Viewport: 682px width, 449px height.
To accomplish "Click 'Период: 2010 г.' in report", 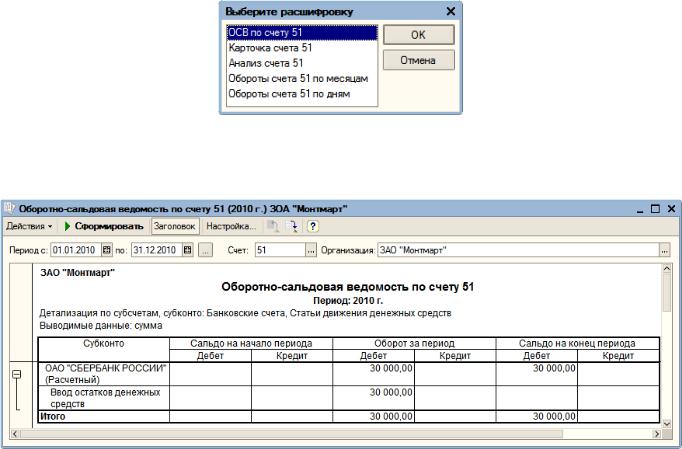I will pyautogui.click(x=348, y=301).
